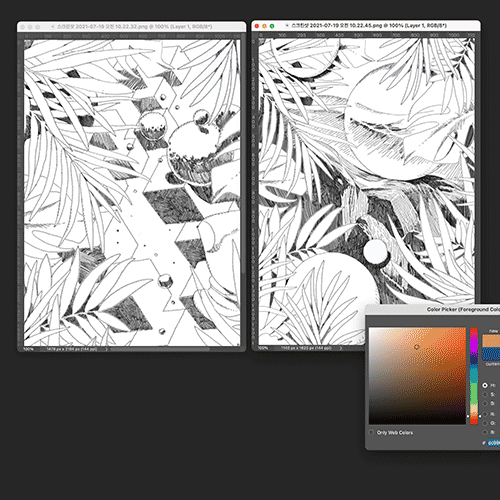Viewport: 500px width, 500px height.
Task: Select the R red radio button
Action: tap(485, 414)
